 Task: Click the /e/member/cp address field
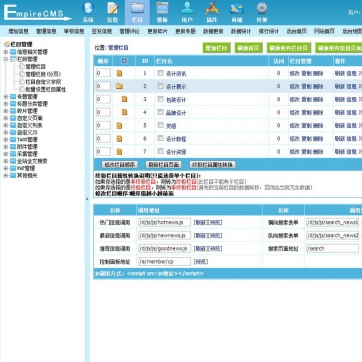click(165, 262)
